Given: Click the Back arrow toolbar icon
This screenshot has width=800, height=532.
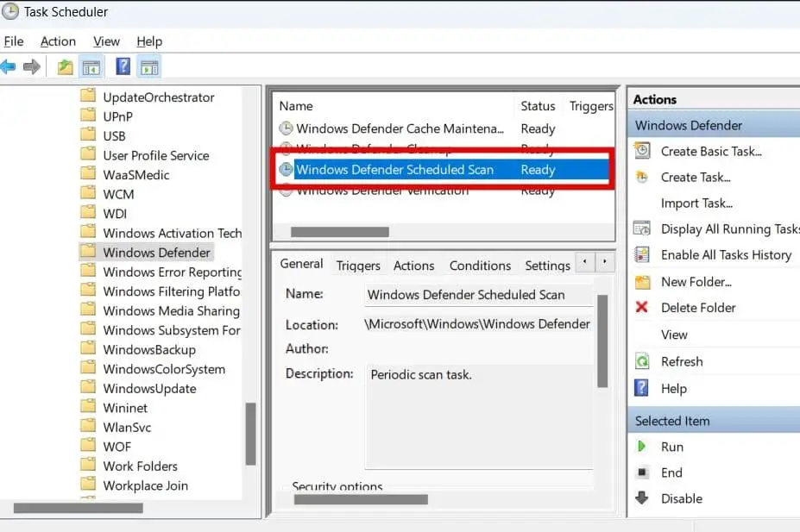Looking at the screenshot, I should tap(9, 66).
